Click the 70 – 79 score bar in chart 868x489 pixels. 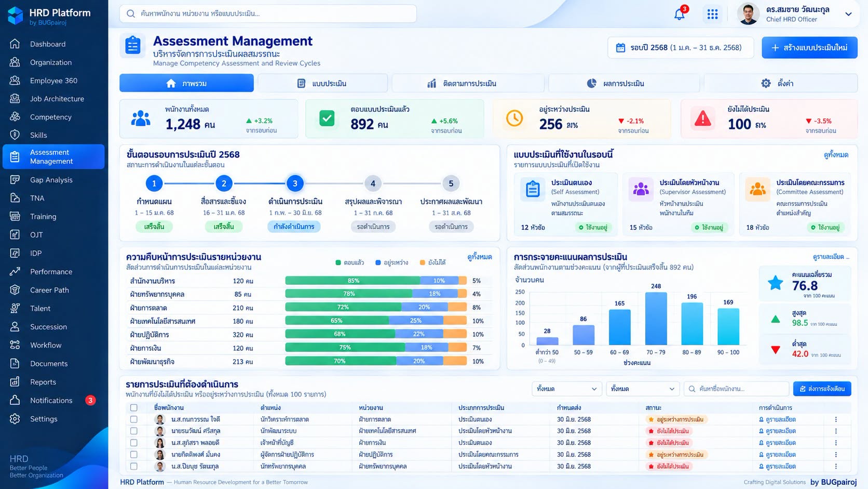click(x=656, y=319)
